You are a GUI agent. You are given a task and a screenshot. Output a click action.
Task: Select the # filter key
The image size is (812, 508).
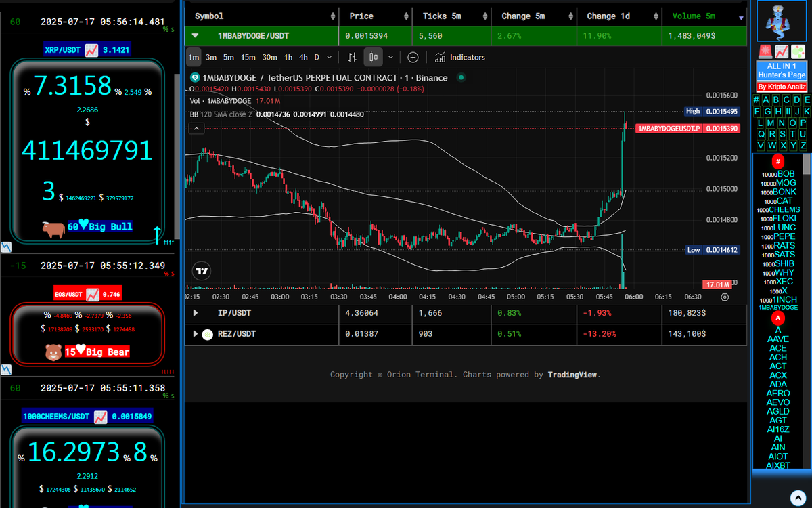(757, 100)
